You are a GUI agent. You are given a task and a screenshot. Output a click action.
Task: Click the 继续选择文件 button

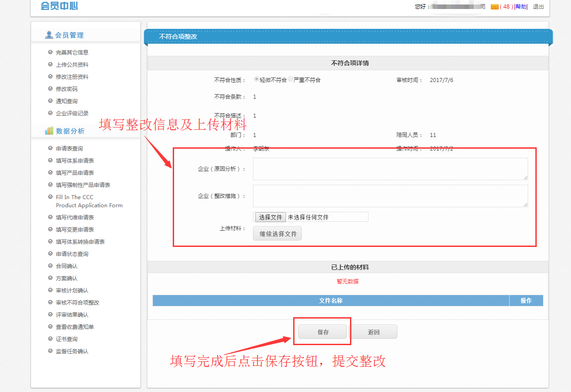[277, 234]
